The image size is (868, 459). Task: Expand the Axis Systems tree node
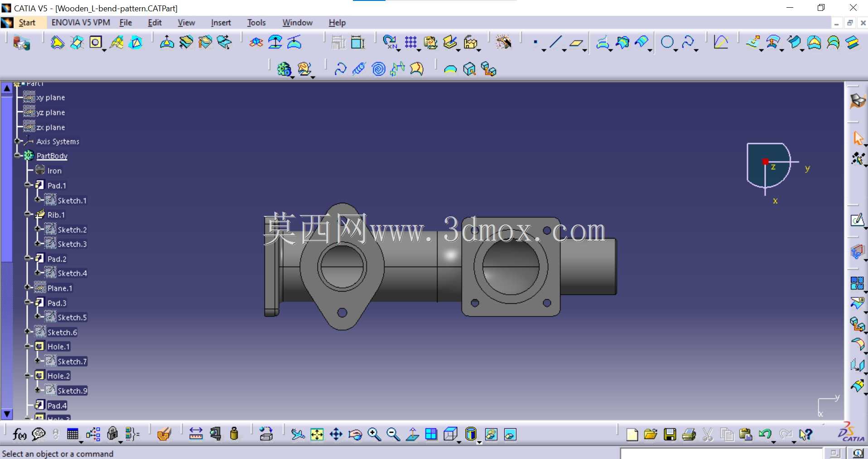coord(17,141)
